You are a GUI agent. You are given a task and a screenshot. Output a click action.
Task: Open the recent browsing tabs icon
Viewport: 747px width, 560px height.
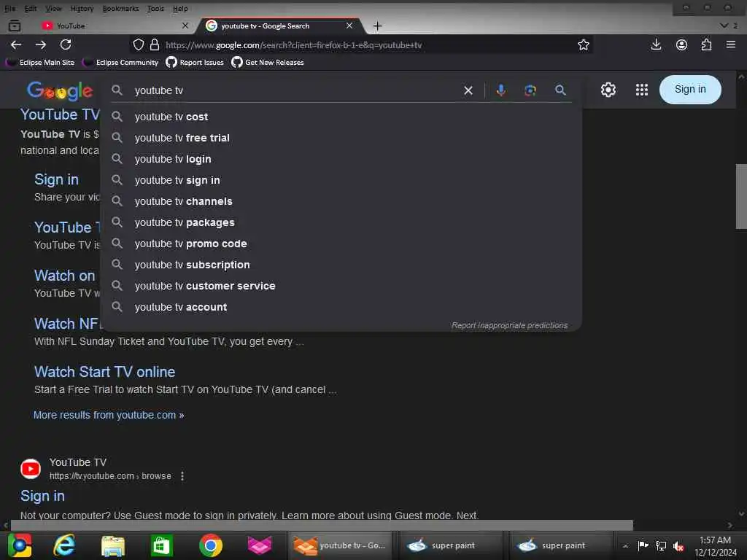pos(15,26)
